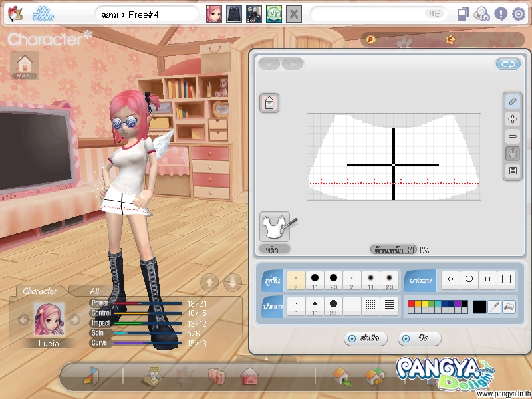Screen dimensions: 532x399
Task: Click the ปิด close button
Action: [420, 338]
